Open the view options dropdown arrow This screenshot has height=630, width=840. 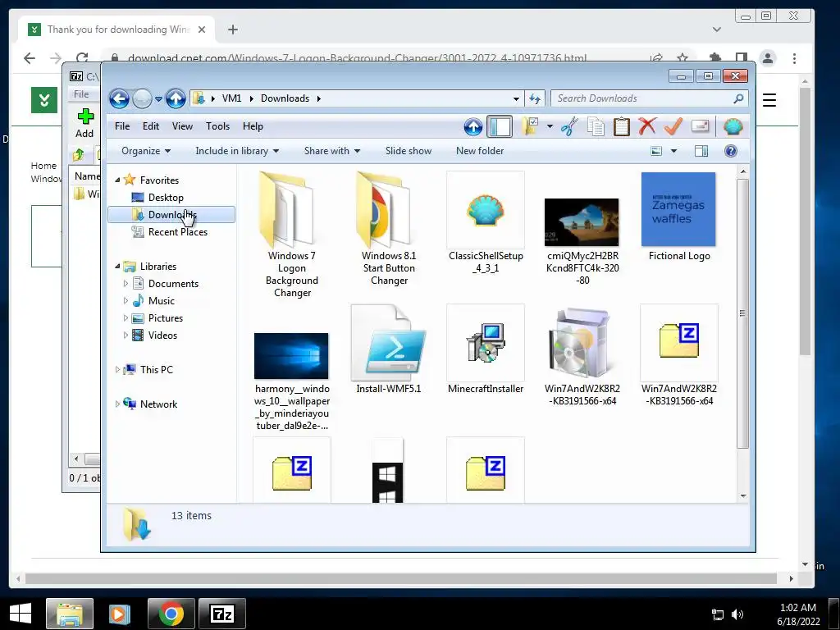click(674, 151)
